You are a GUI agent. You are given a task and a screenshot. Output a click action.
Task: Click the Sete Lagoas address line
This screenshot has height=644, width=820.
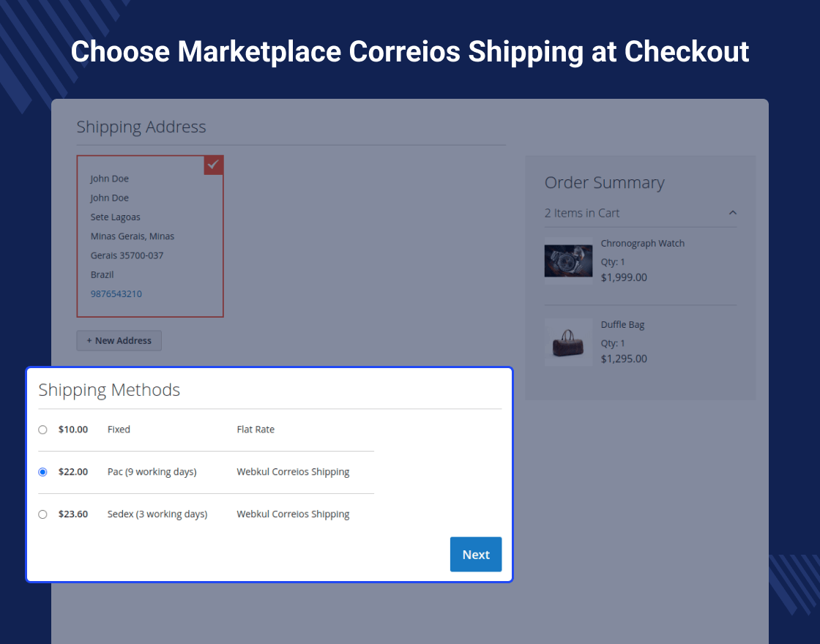tap(115, 217)
